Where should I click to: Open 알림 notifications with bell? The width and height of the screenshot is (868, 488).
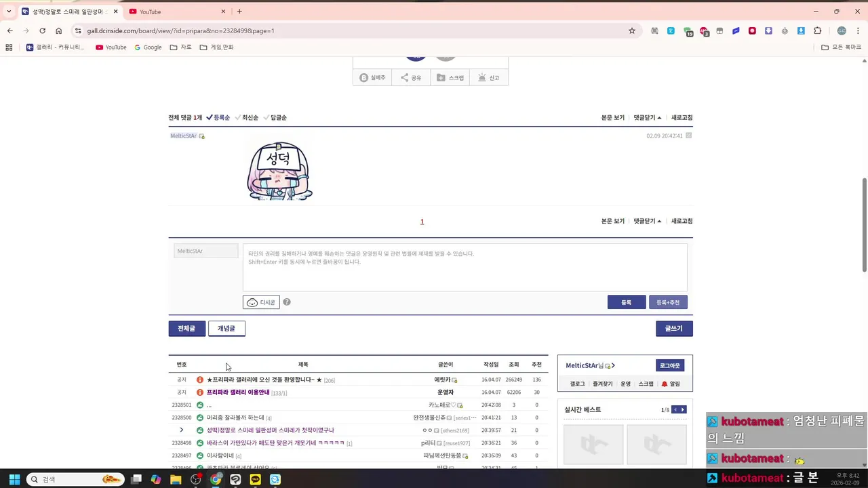(x=671, y=384)
